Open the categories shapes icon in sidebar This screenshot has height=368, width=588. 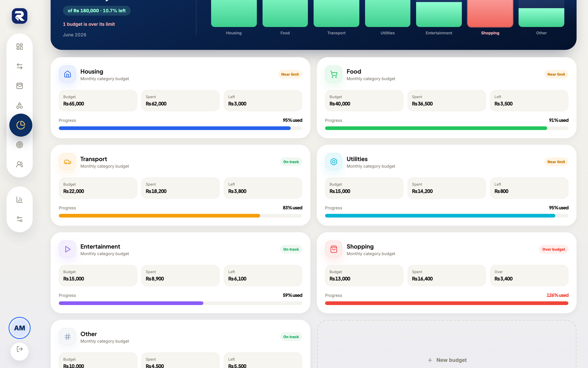tap(19, 106)
